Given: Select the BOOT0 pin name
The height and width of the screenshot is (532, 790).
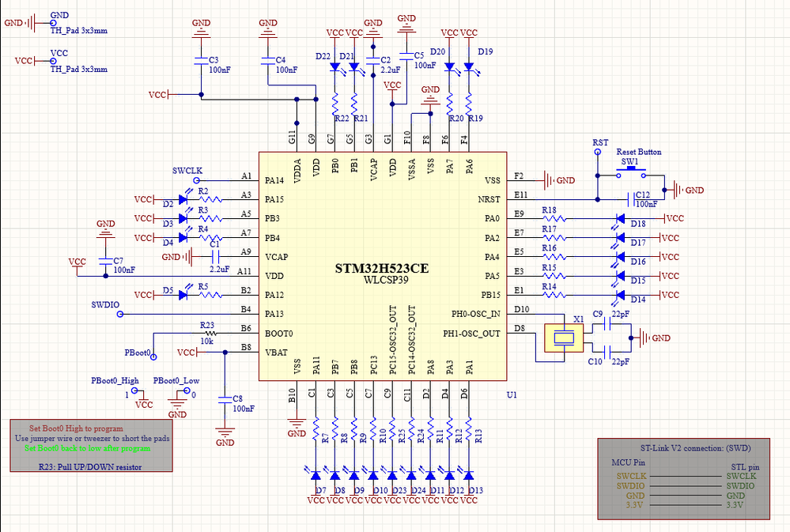Looking at the screenshot, I should point(279,334).
